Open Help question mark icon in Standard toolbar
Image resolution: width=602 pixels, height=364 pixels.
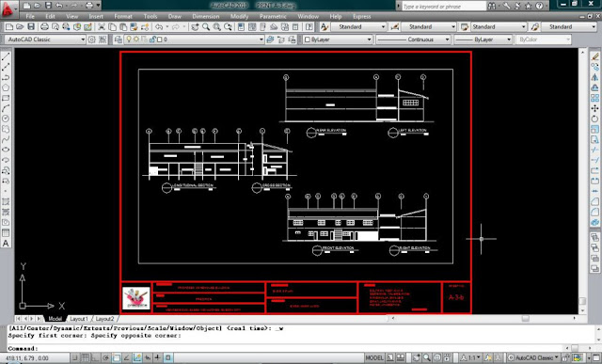click(x=309, y=27)
